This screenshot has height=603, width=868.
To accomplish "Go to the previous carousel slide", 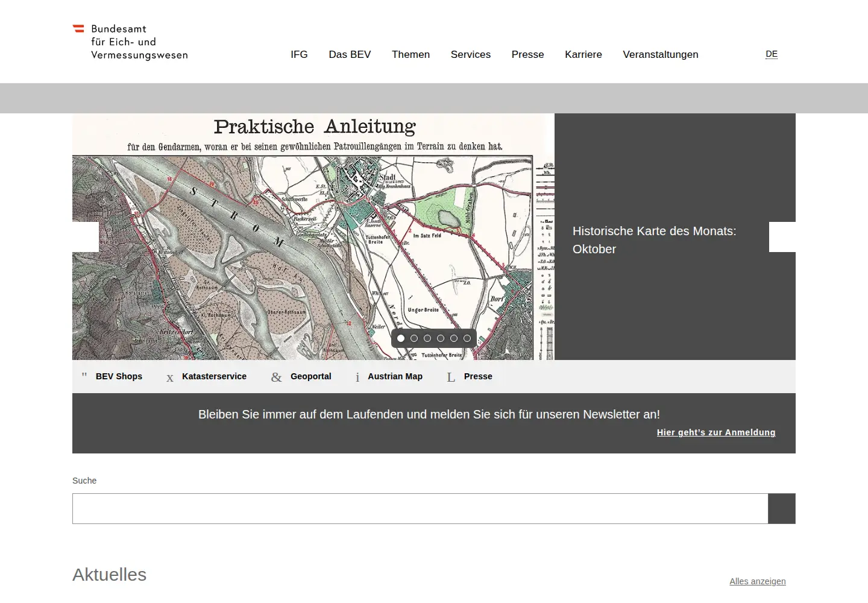I will [86, 237].
